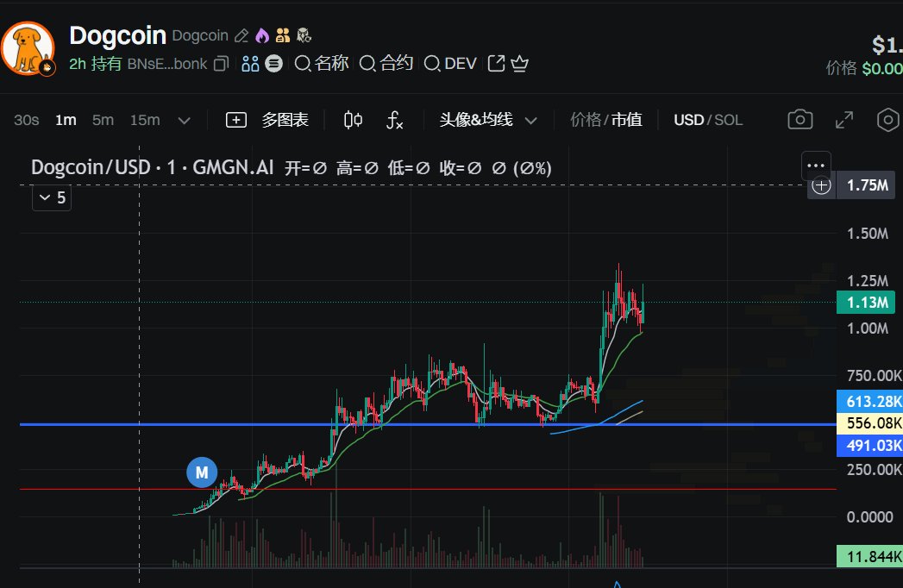Search by 合约 (contract)
The image size is (903, 588).
[x=386, y=63]
